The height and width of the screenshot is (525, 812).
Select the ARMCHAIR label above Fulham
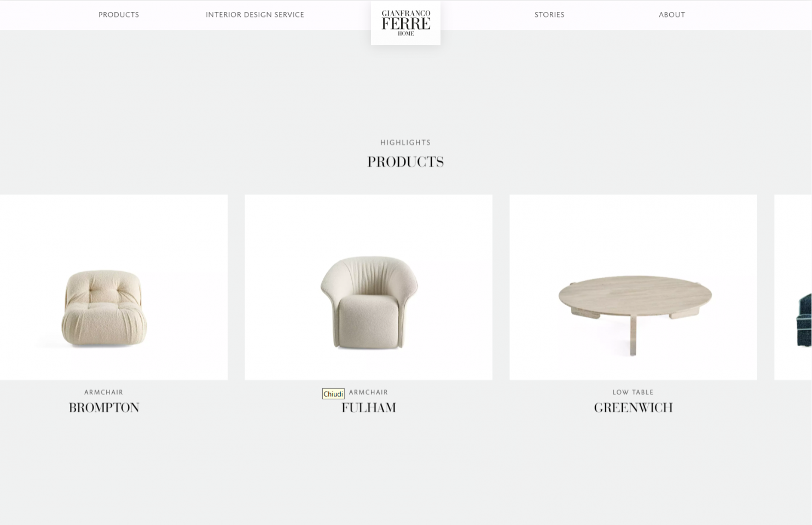click(x=368, y=392)
